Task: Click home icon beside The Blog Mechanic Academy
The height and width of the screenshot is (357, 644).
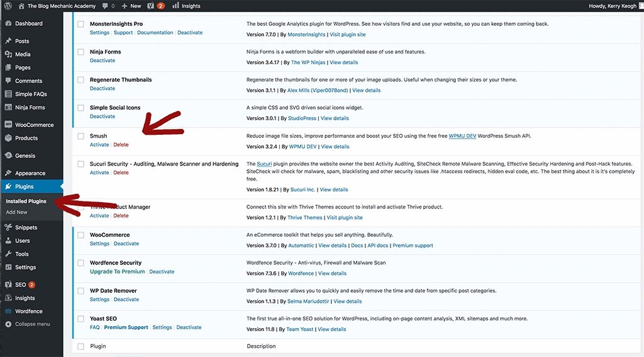Action: (x=21, y=6)
